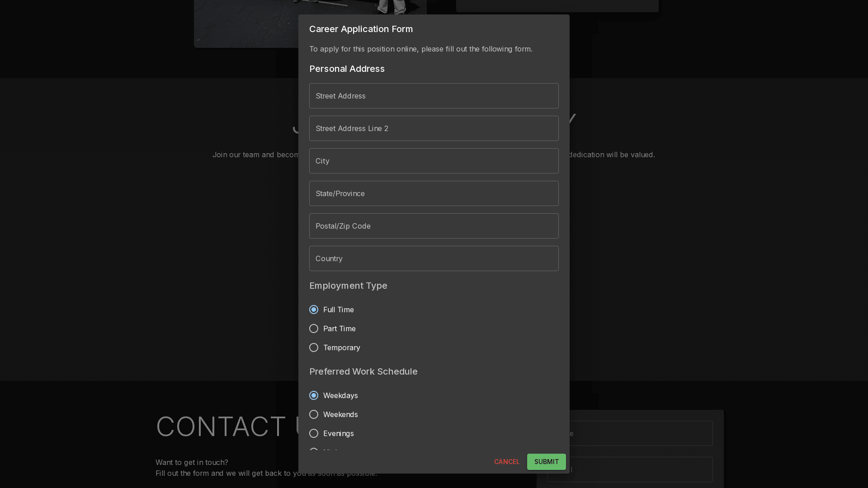This screenshot has width=868, height=488.
Task: Focus Street Address Line 2 input
Action: coord(434,128)
